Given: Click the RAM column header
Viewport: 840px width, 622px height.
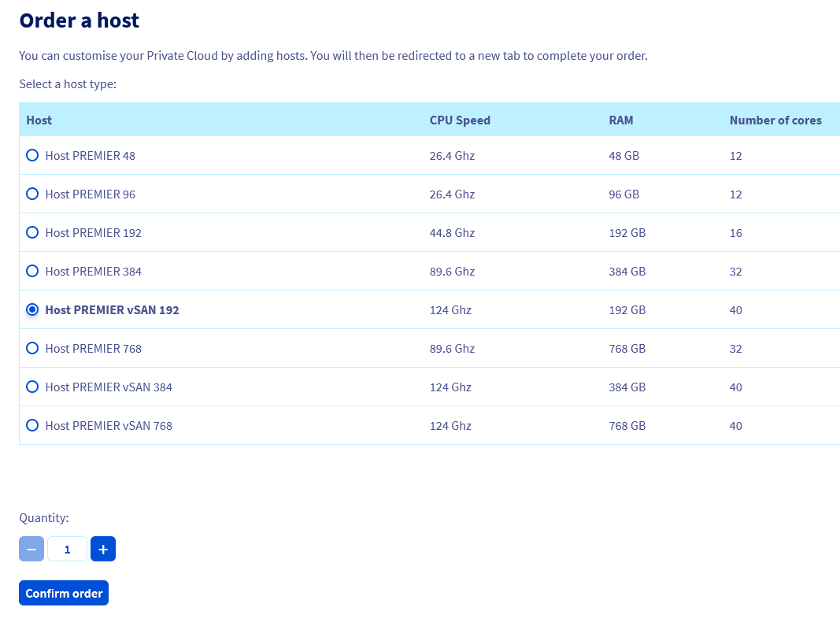Looking at the screenshot, I should point(620,120).
